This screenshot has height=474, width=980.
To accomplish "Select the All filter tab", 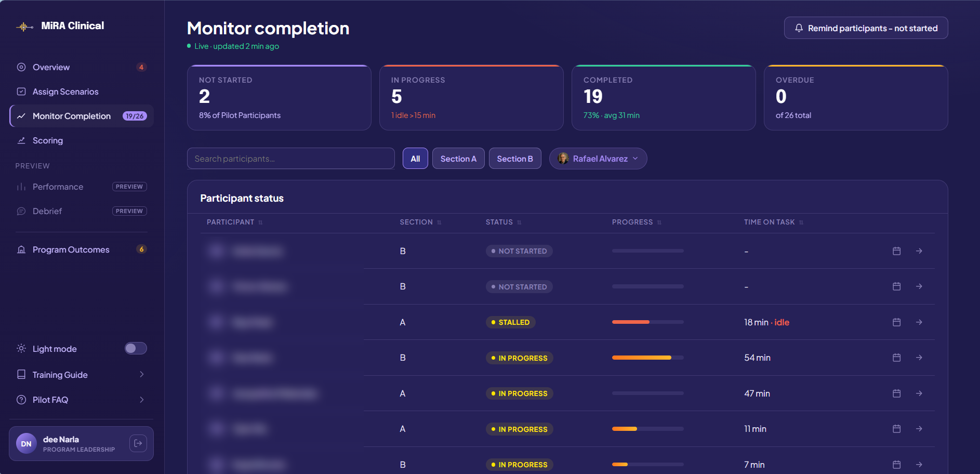I will point(415,159).
